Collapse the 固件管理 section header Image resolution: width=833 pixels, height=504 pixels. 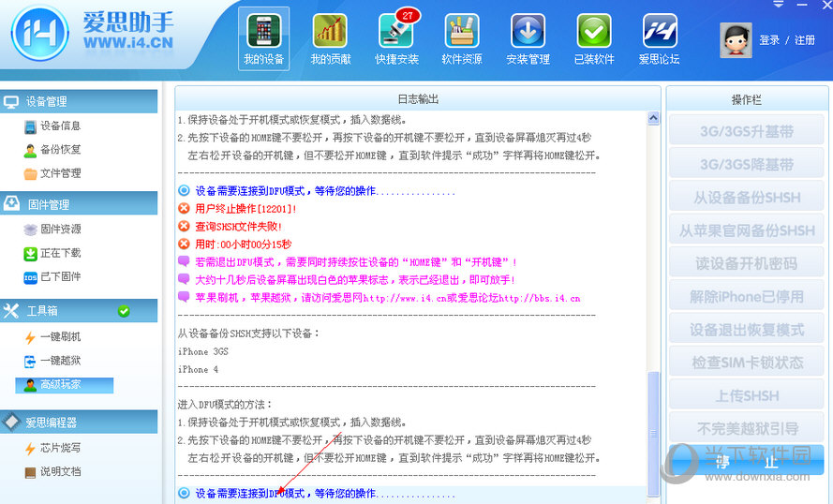pos(79,203)
